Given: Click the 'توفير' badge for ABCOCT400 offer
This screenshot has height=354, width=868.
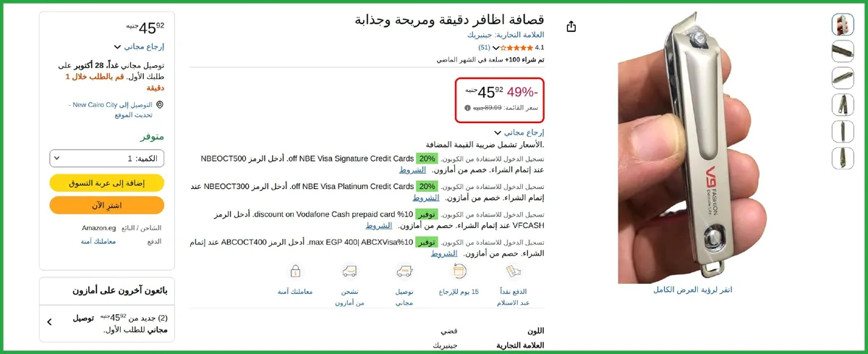Looking at the screenshot, I should 427,242.
